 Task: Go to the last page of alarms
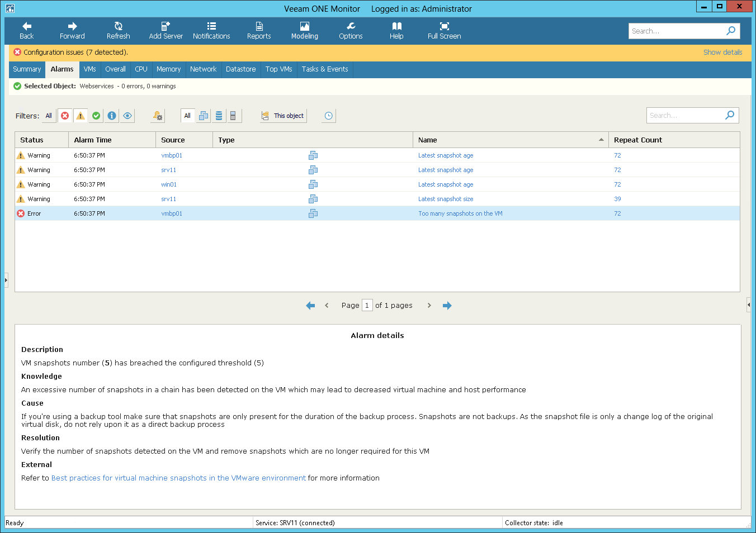point(447,305)
